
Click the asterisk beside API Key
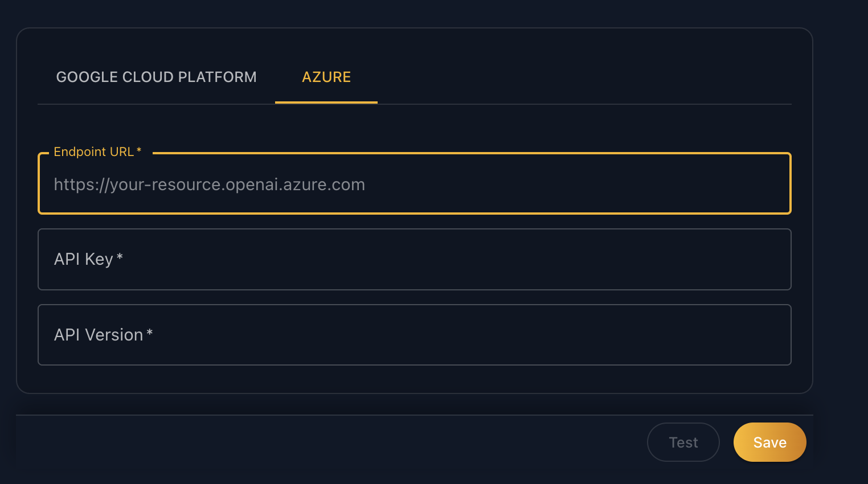click(120, 257)
